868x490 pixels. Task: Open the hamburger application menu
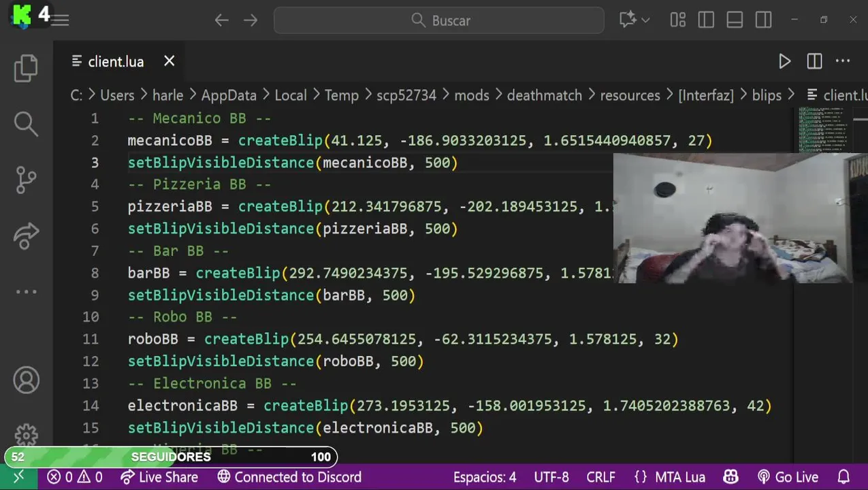60,20
